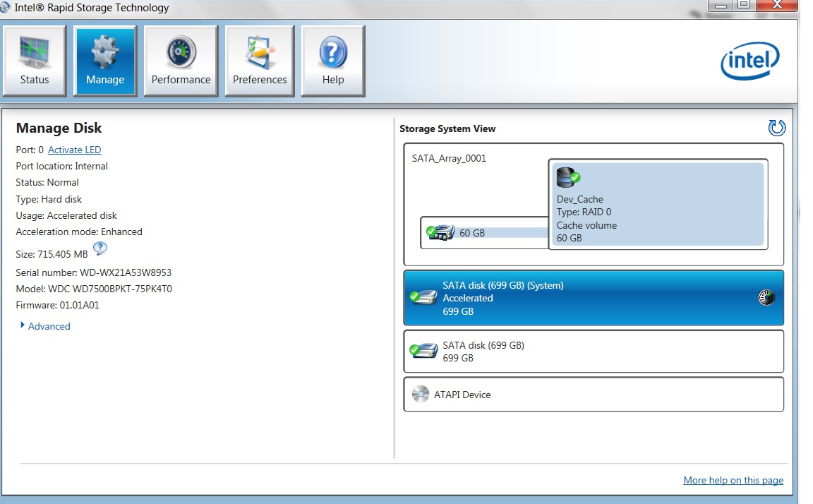Open the Status tab
Image resolution: width=813 pixels, height=504 pixels.
point(35,61)
